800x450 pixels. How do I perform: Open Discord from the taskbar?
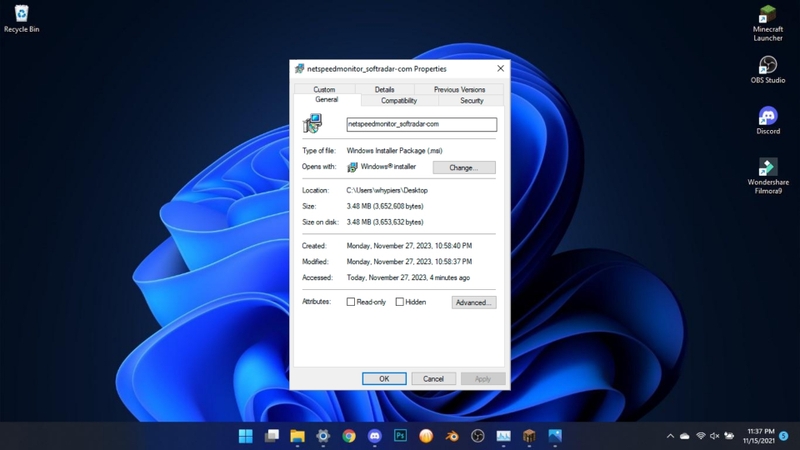374,436
